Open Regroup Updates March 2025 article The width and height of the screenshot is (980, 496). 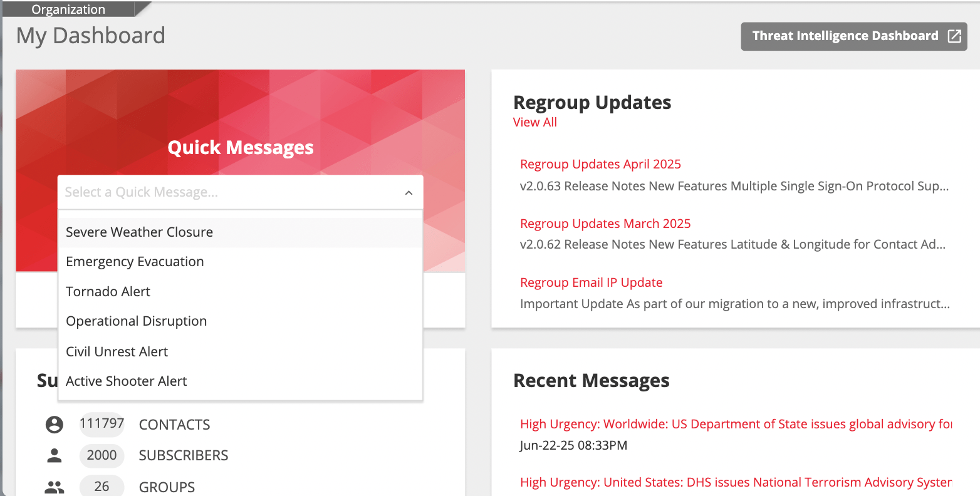click(605, 224)
